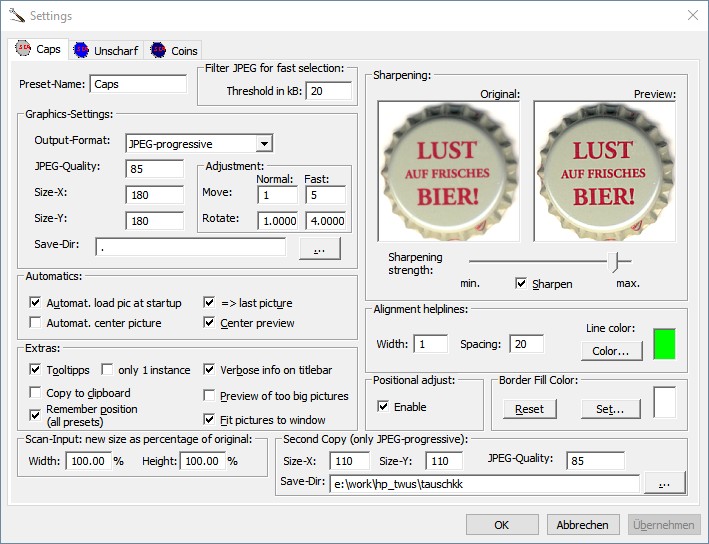Image resolution: width=709 pixels, height=544 pixels.
Task: Click the green Line color swatch
Action: pos(664,343)
